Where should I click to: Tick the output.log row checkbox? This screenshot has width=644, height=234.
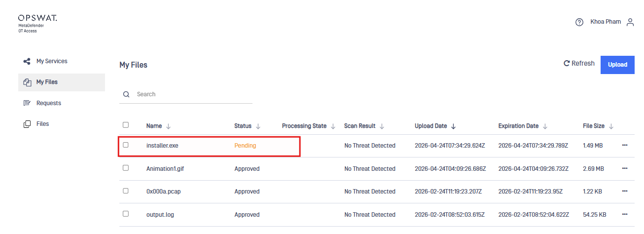click(126, 214)
